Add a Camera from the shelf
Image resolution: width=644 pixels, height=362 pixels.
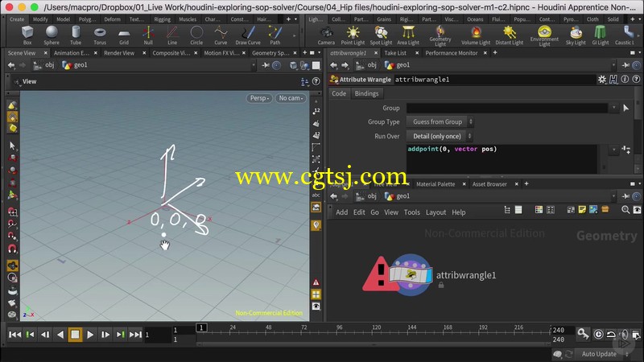point(326,35)
